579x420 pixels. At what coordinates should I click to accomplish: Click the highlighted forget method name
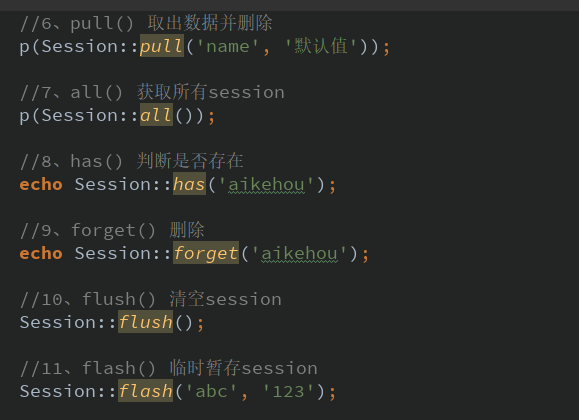206,253
